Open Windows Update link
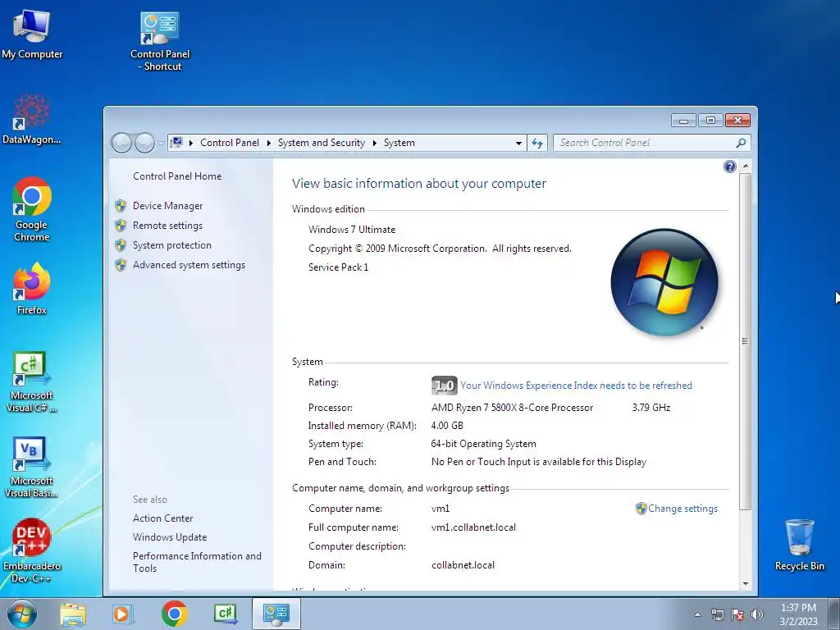Screen dimensions: 840x630 tap(169, 537)
